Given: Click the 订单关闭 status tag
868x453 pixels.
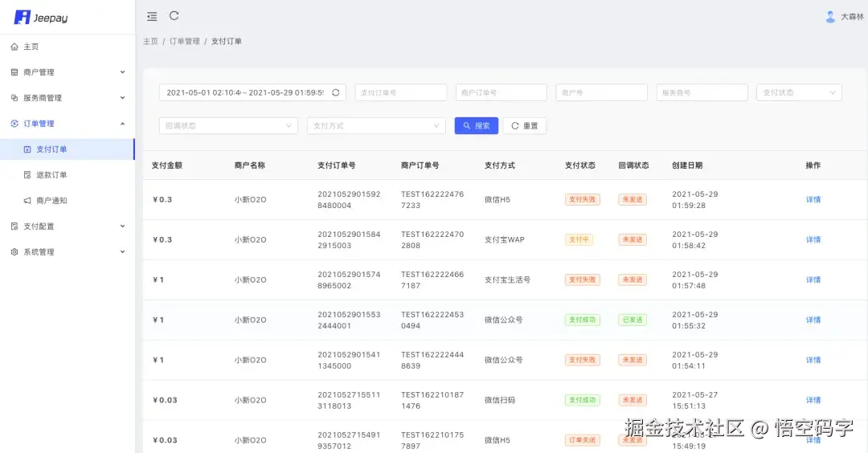Looking at the screenshot, I should click(x=583, y=440).
